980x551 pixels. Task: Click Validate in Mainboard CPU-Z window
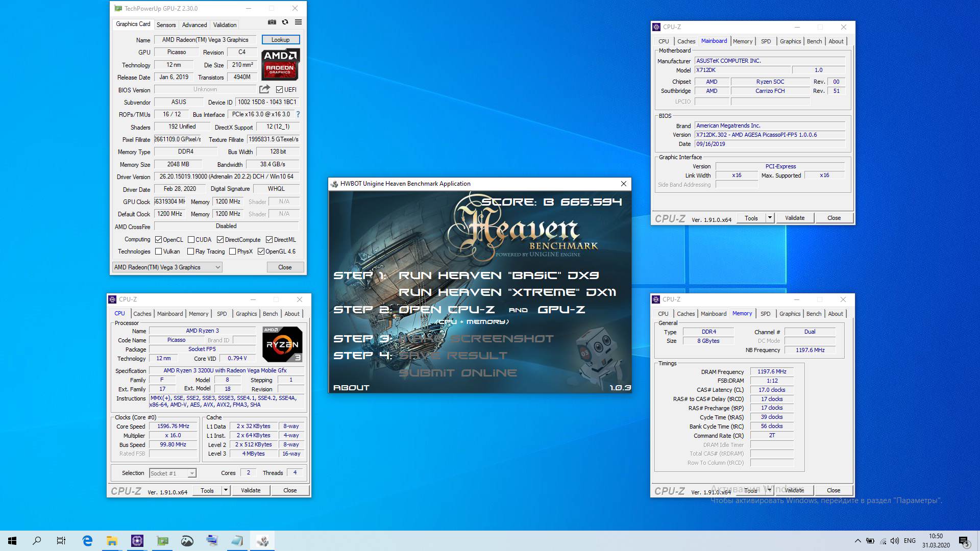(794, 218)
